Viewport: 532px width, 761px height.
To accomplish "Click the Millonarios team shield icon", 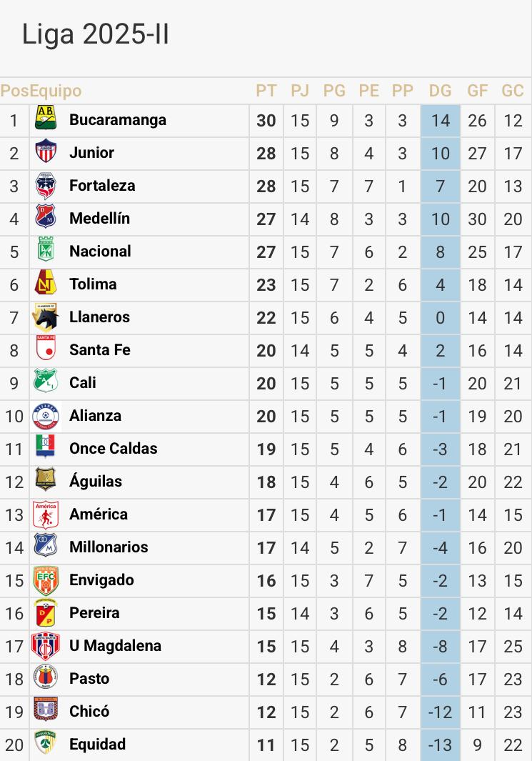I will (46, 546).
